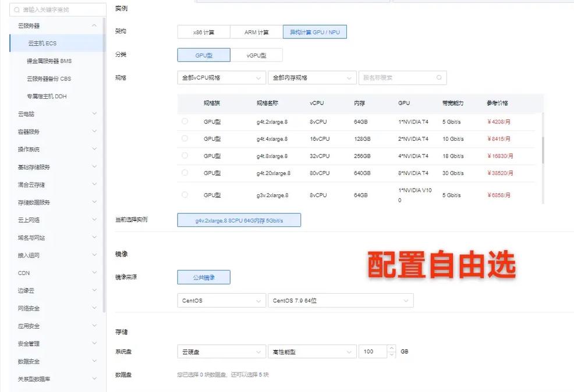Open the 云硬盘 system disk dropdown
The image size is (574, 392).
click(221, 351)
